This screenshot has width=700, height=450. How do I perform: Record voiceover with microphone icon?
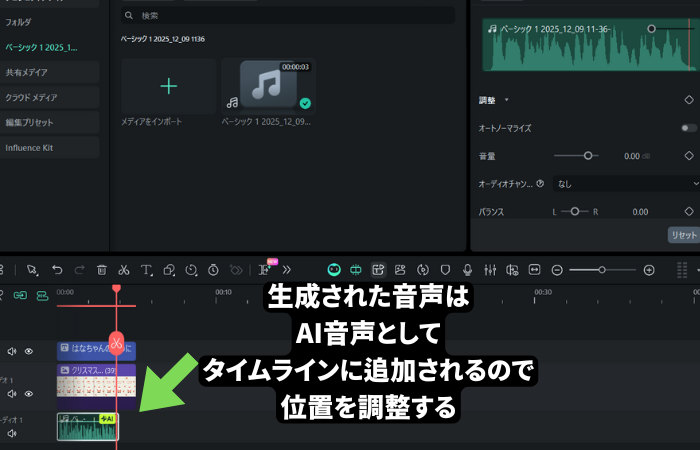point(467,270)
